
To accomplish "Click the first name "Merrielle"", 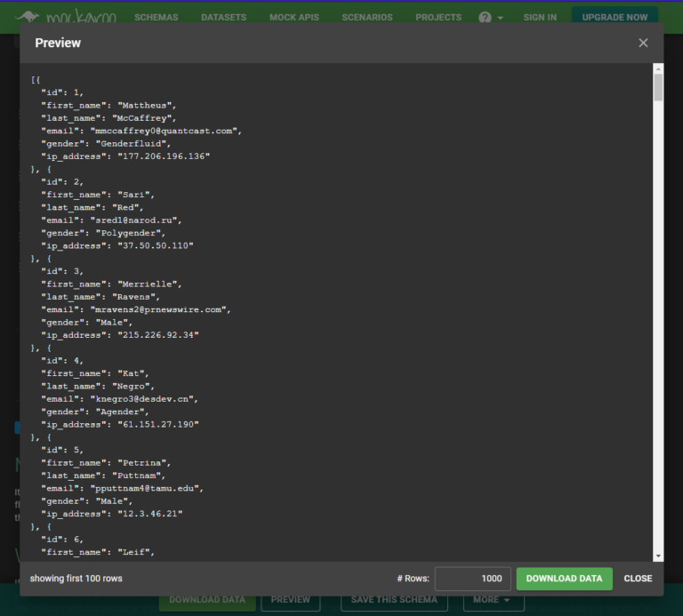I will point(147,284).
